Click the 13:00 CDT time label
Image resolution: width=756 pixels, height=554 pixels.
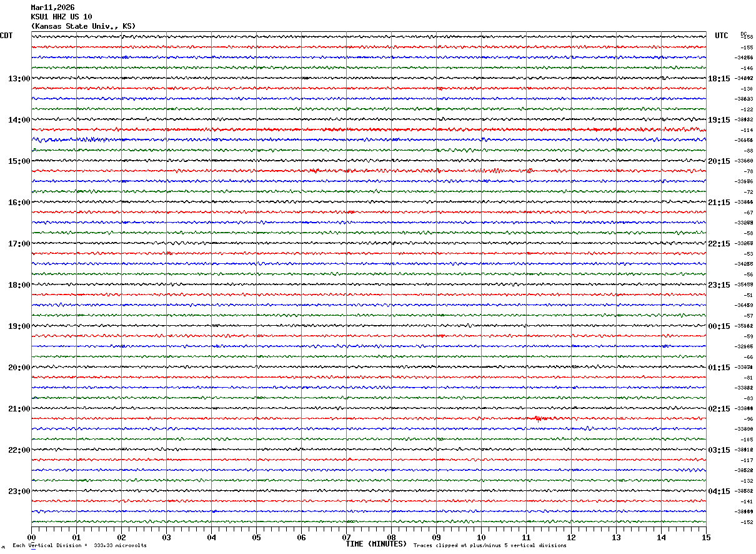coord(19,79)
